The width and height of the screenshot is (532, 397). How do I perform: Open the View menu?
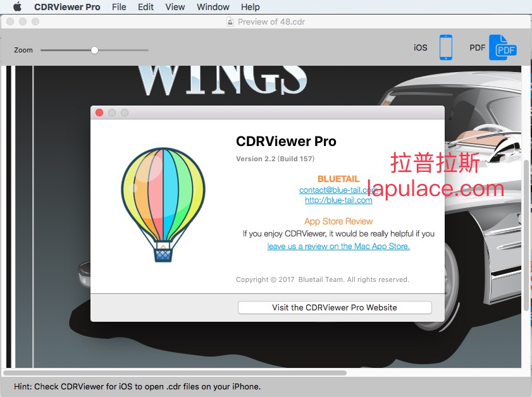[x=175, y=7]
